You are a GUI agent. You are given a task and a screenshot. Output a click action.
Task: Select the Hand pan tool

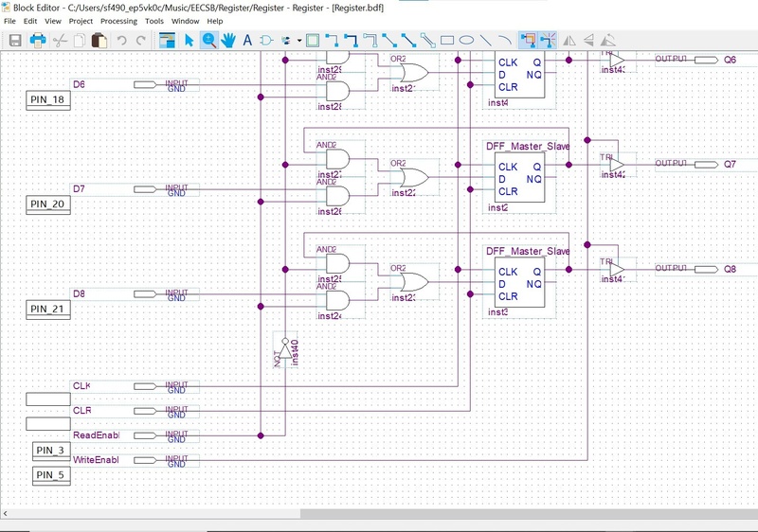click(x=228, y=41)
